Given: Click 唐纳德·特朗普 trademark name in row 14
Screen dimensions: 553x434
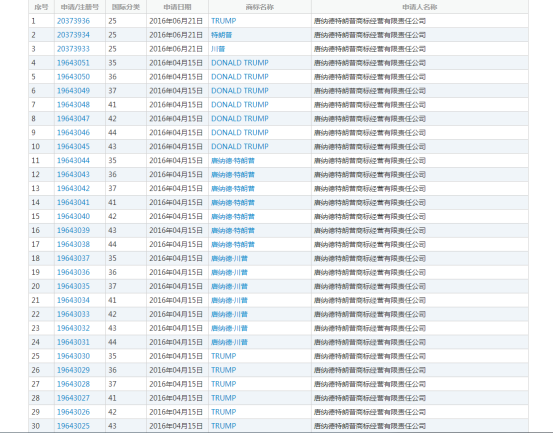Looking at the screenshot, I should [233, 203].
